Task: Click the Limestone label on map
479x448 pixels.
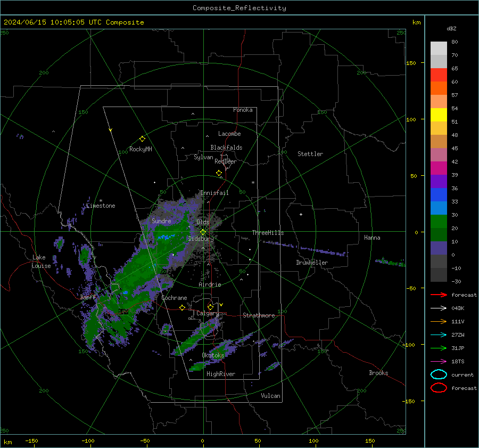Action: coord(101,206)
